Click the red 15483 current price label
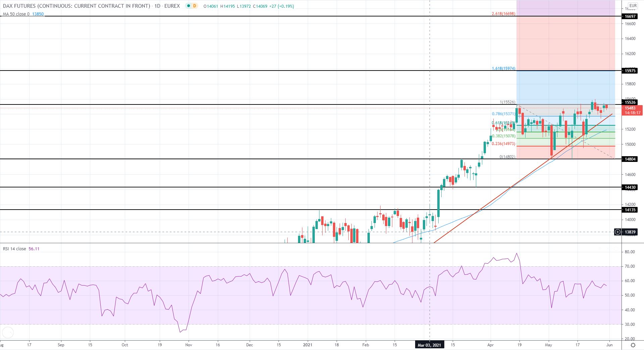Screen dimensions: 644x350 click(632, 111)
